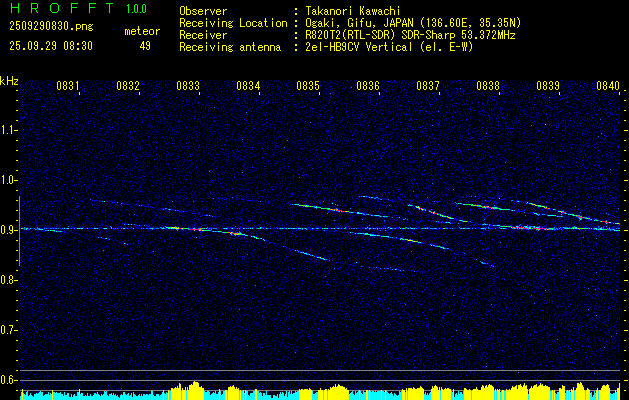The height and width of the screenshot is (400, 629).
Task: Click time marker 0832
Action: pyautogui.click(x=128, y=86)
